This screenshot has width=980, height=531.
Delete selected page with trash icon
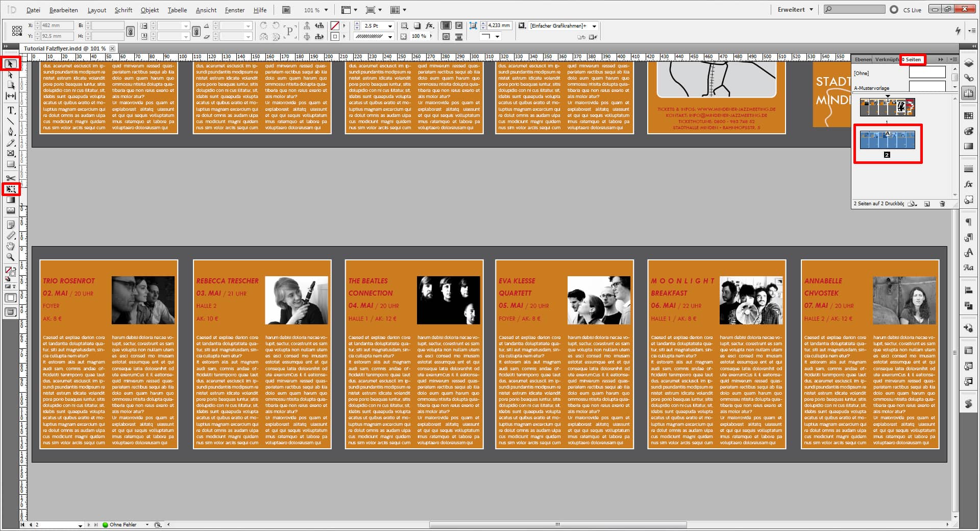(942, 204)
